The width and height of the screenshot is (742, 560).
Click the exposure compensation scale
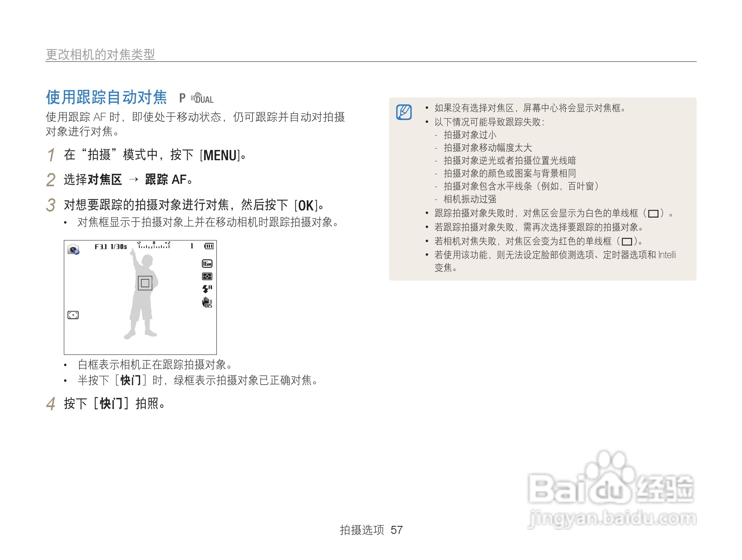(x=155, y=246)
